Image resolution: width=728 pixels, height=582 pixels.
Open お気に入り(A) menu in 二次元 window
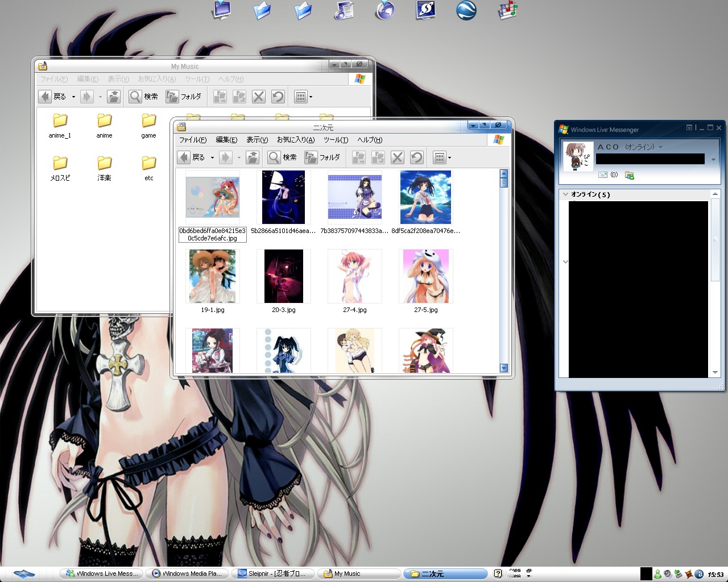click(x=296, y=140)
